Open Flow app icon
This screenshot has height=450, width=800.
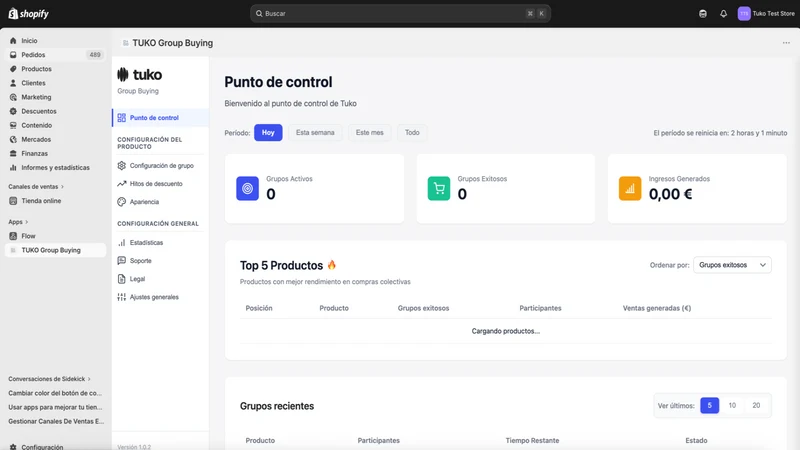pyautogui.click(x=13, y=236)
